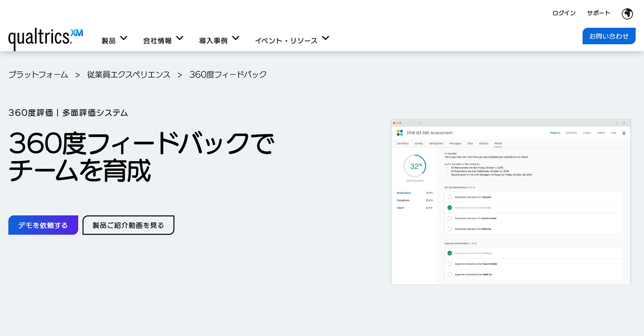This screenshot has height=336, width=644.
Task: Switch to the Messages tab in the preview
Action: (x=455, y=144)
